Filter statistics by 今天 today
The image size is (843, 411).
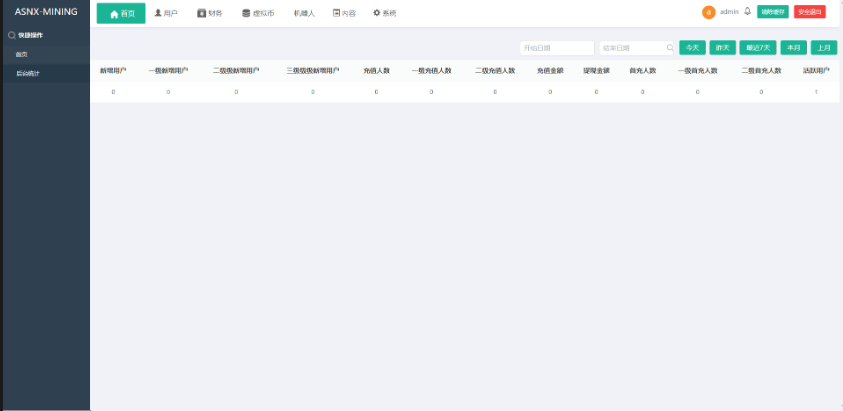click(692, 48)
